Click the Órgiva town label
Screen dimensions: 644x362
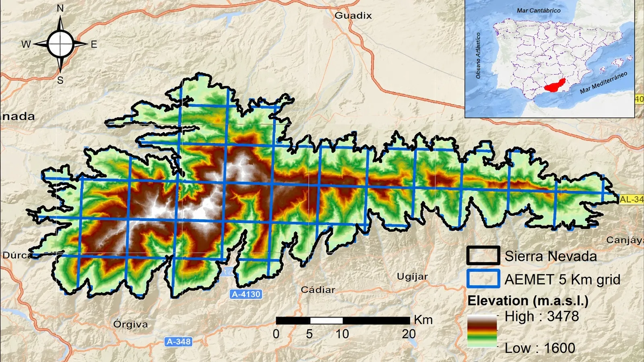(x=130, y=324)
